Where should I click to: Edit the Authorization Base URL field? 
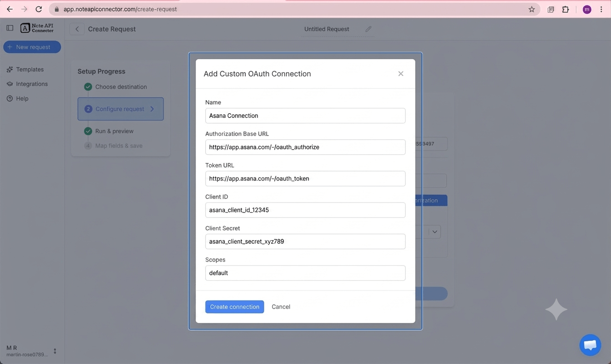[305, 147]
